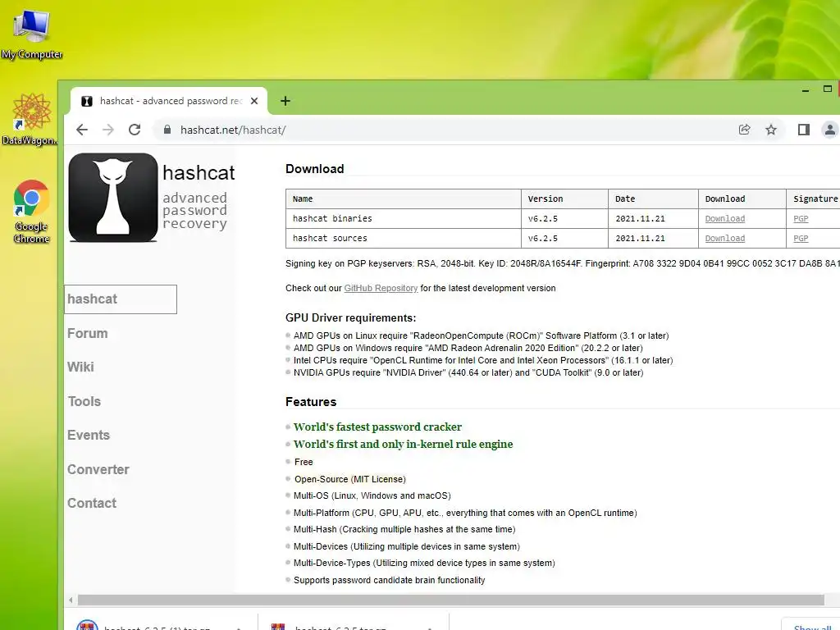Click the padlock site info icon
This screenshot has height=630, width=840.
point(167,130)
